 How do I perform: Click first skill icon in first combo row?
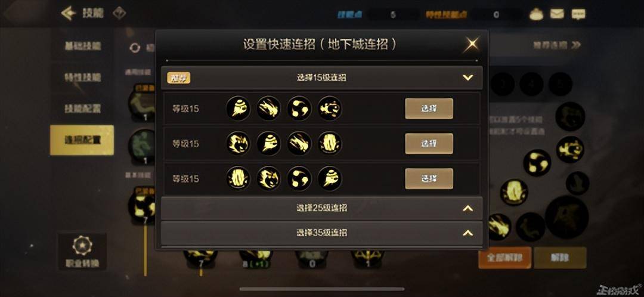[238, 109]
